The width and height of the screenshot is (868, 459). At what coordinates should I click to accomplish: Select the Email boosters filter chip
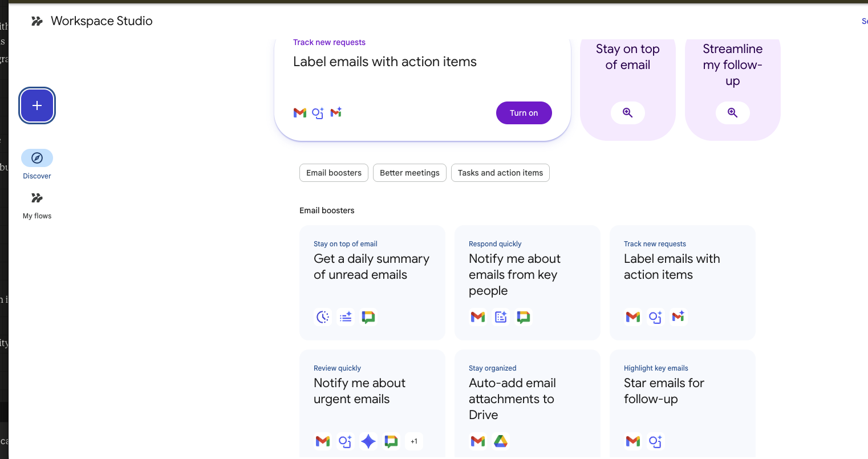tap(334, 173)
